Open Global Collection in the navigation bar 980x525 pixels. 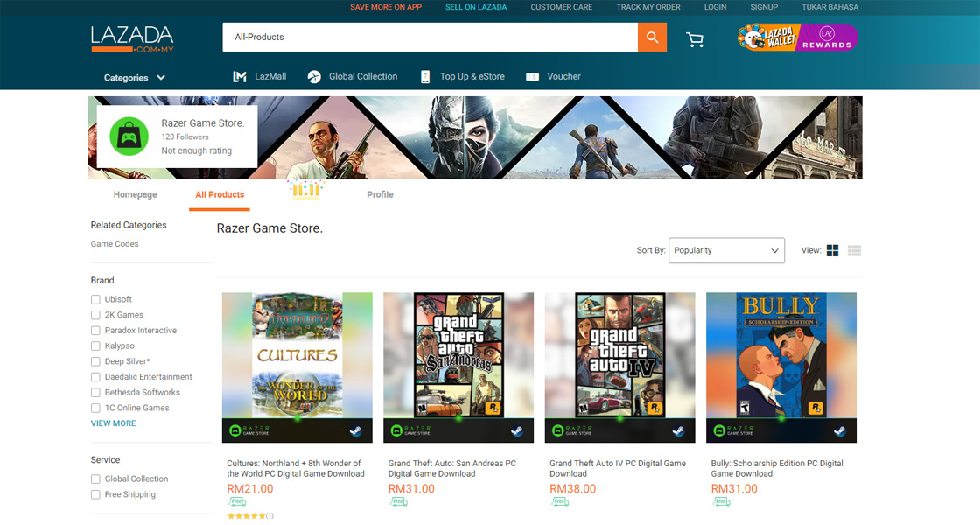point(363,77)
